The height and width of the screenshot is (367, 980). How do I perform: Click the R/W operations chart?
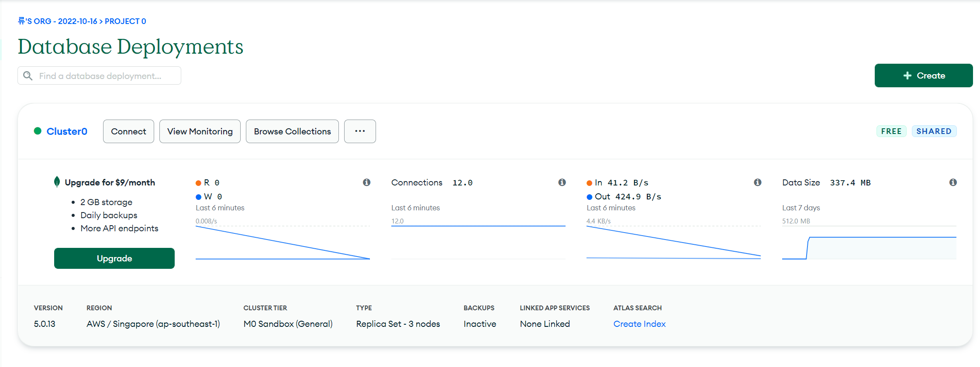point(283,243)
